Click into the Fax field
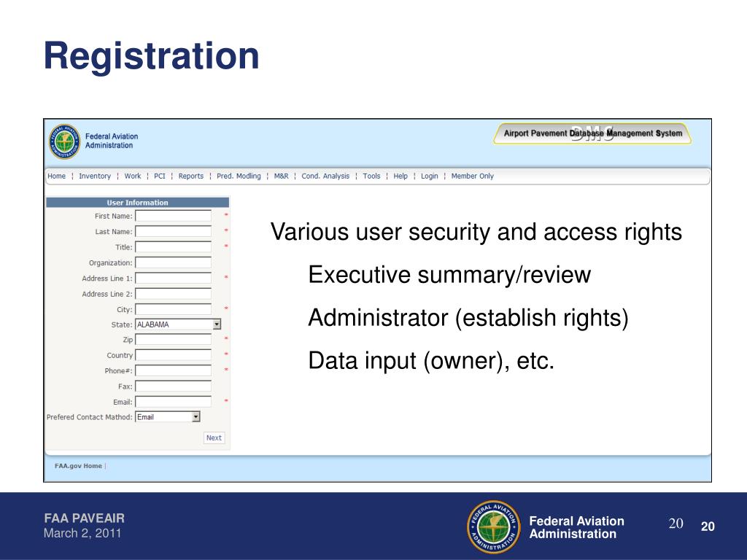The image size is (747, 560). point(174,386)
